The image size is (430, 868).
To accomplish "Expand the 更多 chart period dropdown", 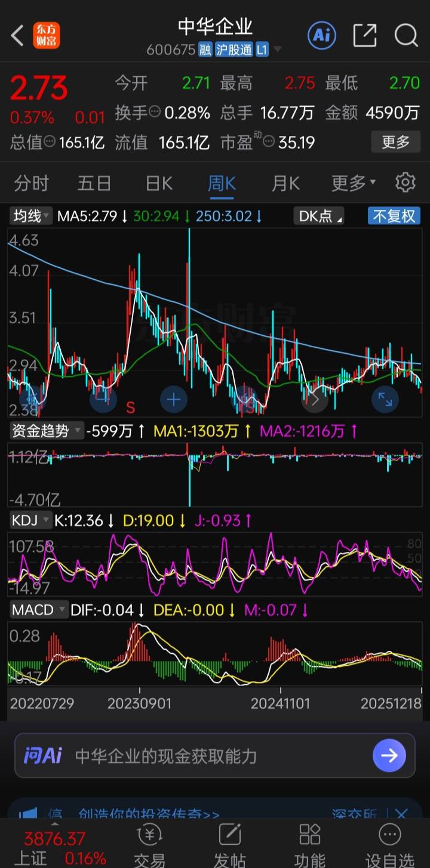I will coord(354,183).
